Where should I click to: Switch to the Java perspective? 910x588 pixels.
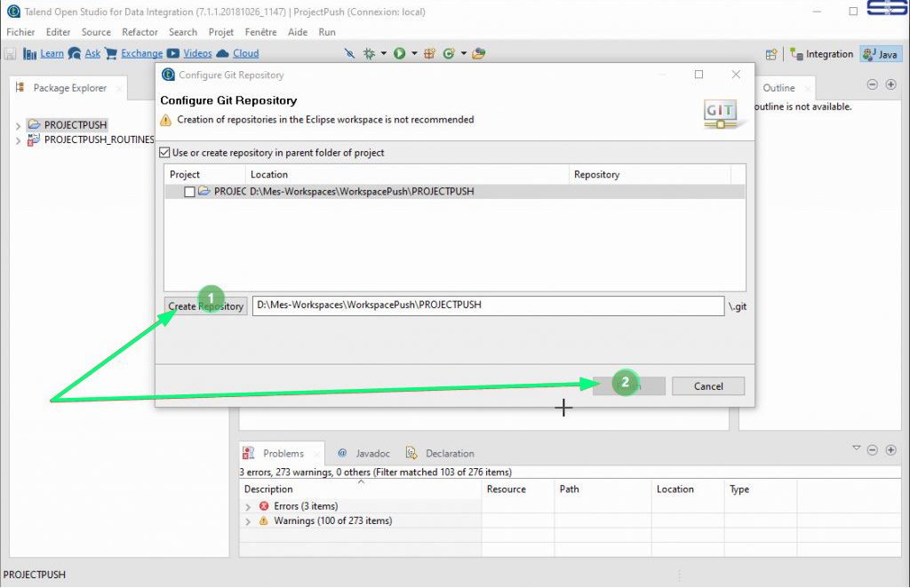881,54
